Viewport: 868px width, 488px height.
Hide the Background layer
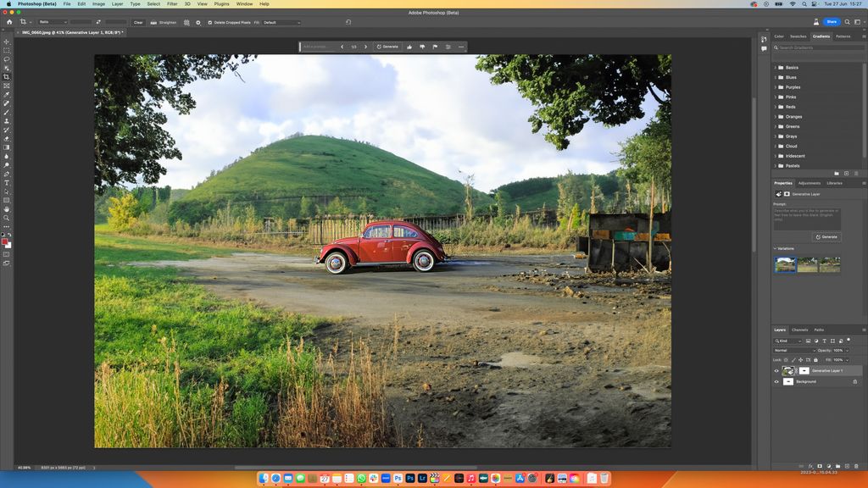click(x=776, y=381)
